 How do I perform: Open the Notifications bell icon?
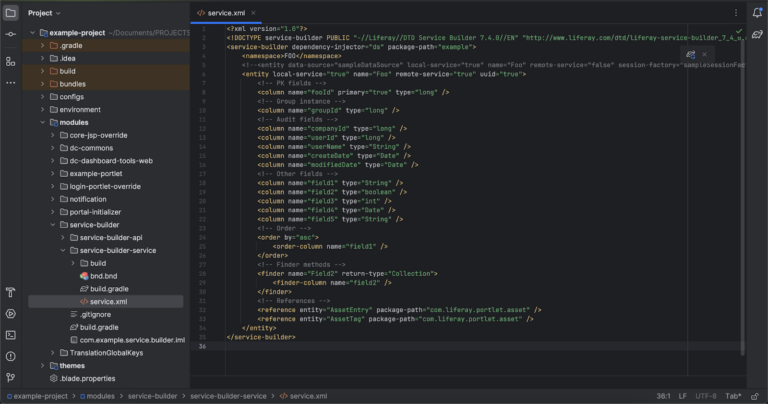click(756, 13)
